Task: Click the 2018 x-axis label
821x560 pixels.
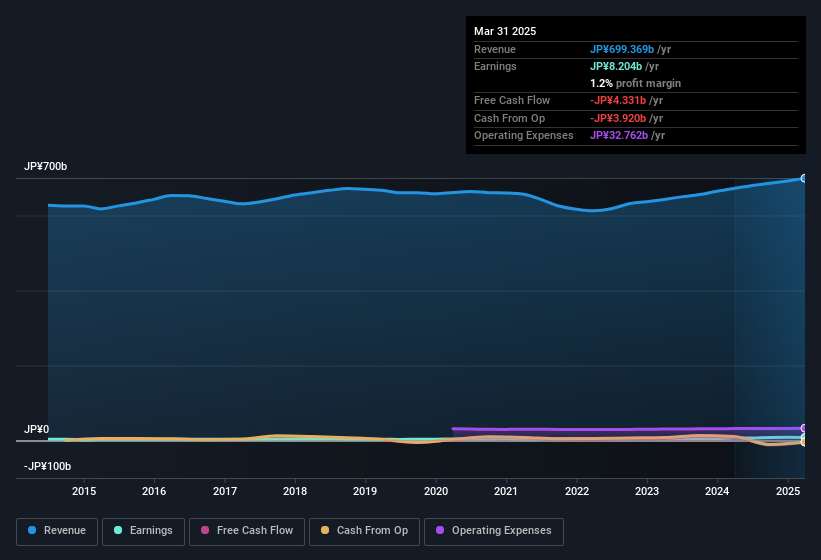Action: [295, 491]
